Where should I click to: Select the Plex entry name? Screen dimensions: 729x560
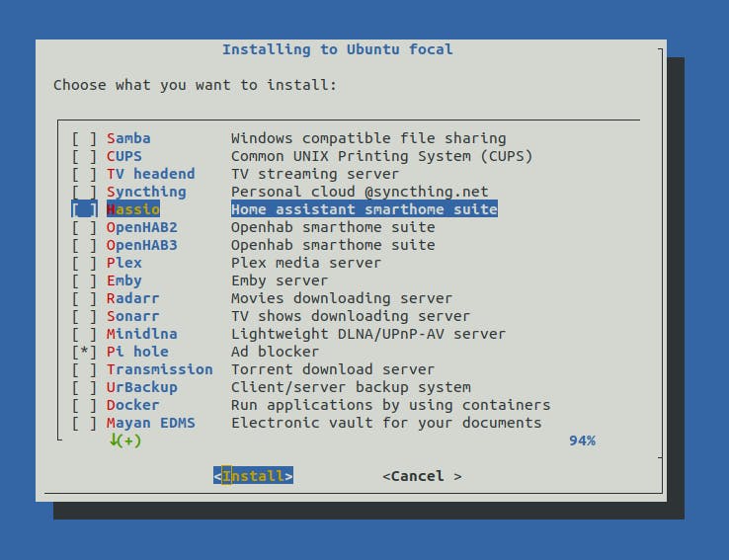pyautogui.click(x=124, y=263)
